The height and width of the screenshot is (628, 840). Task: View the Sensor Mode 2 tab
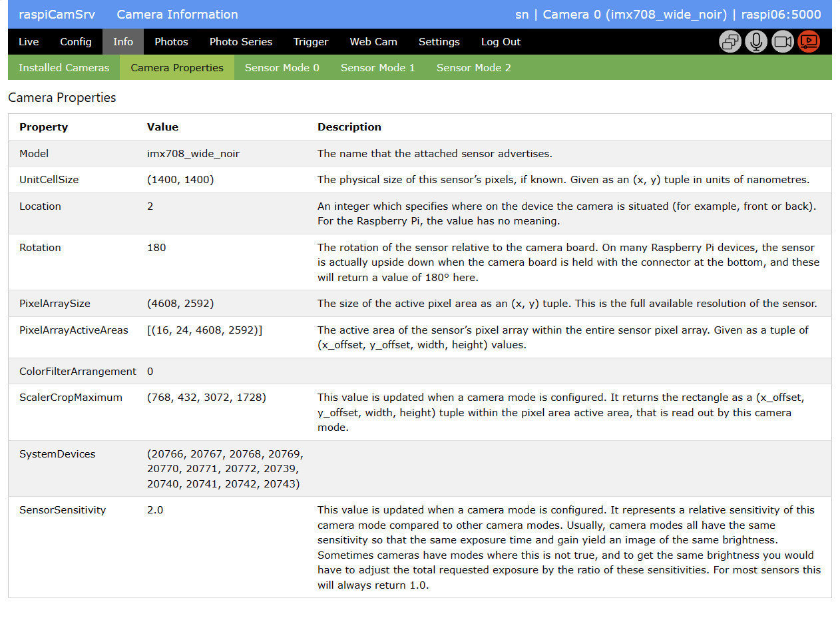coord(474,68)
